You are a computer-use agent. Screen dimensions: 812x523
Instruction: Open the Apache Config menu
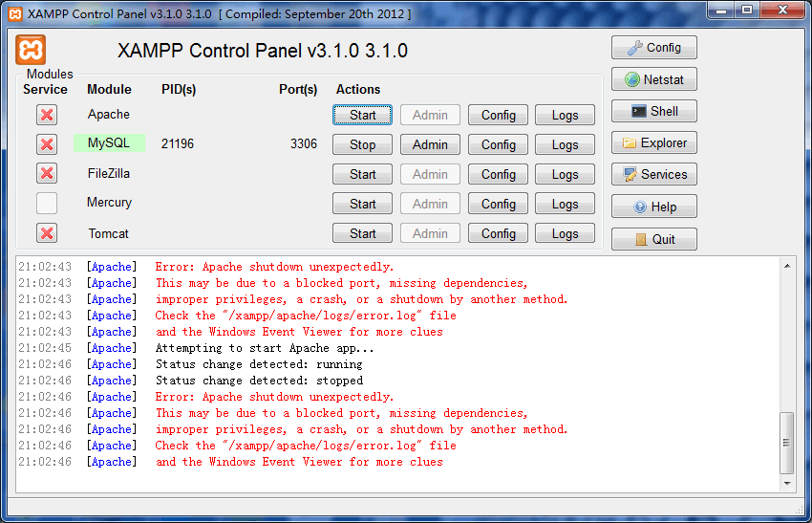498,115
